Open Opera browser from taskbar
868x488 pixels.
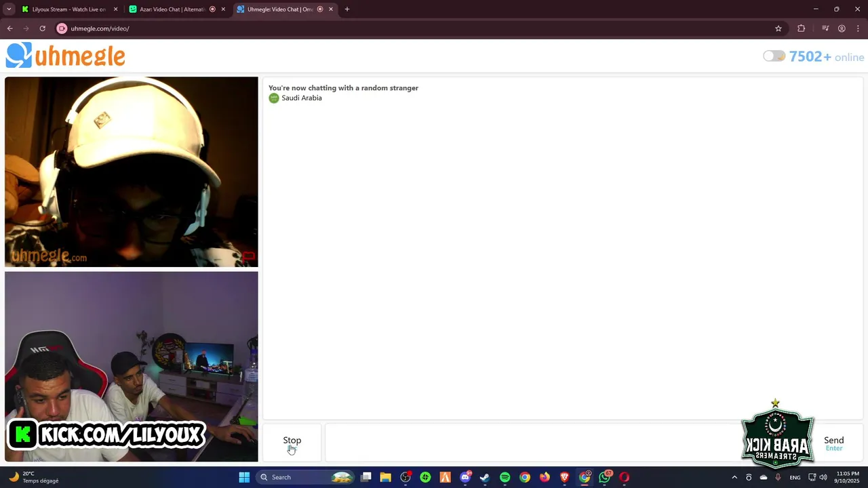[624, 477]
